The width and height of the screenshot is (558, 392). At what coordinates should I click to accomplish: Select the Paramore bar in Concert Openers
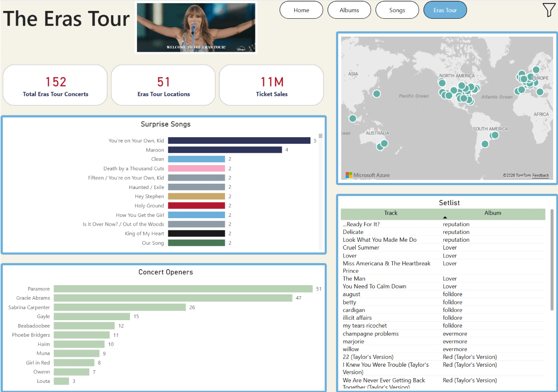[183, 289]
